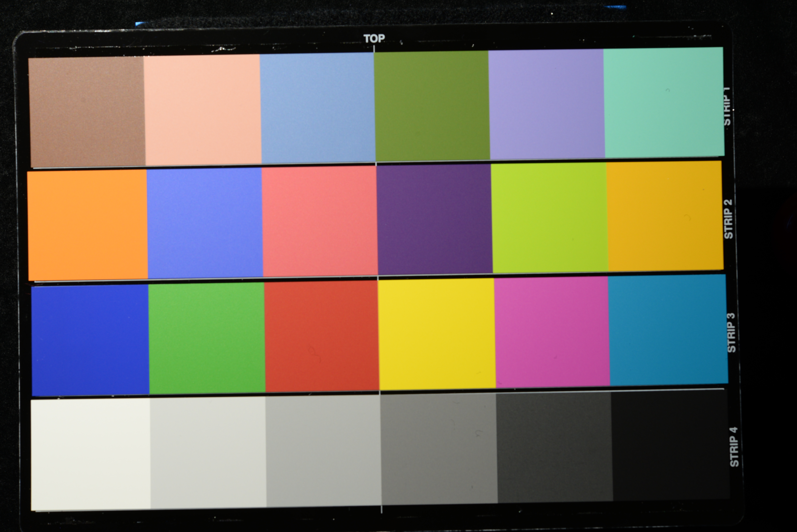Pick the dark charcoal gray patch in Strip 4

(555, 447)
